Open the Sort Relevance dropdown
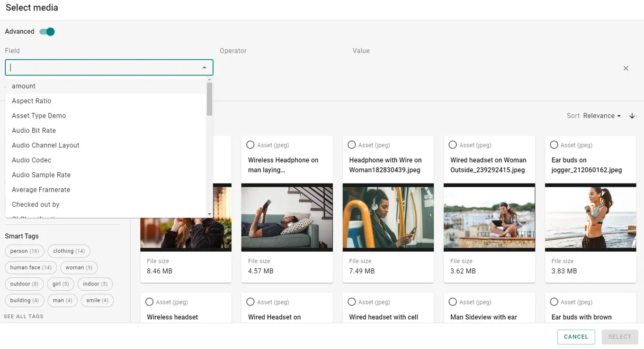 [599, 115]
